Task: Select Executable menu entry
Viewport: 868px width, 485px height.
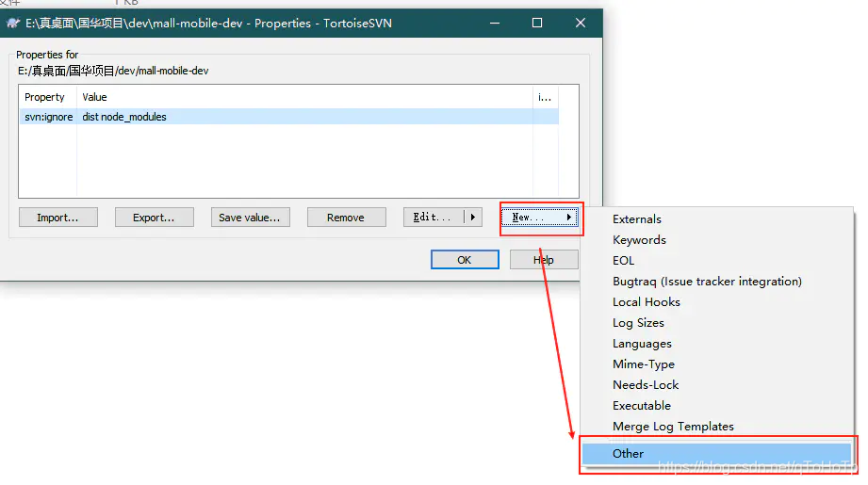Action: coord(717,406)
